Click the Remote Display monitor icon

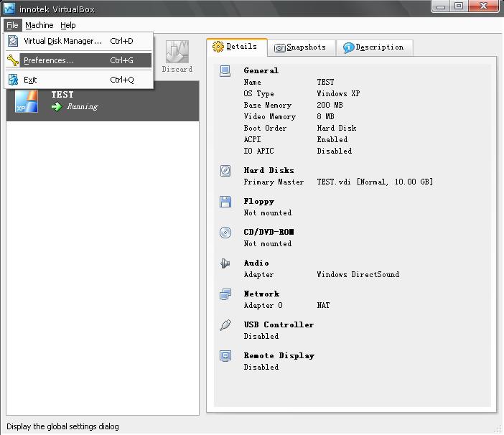point(225,356)
